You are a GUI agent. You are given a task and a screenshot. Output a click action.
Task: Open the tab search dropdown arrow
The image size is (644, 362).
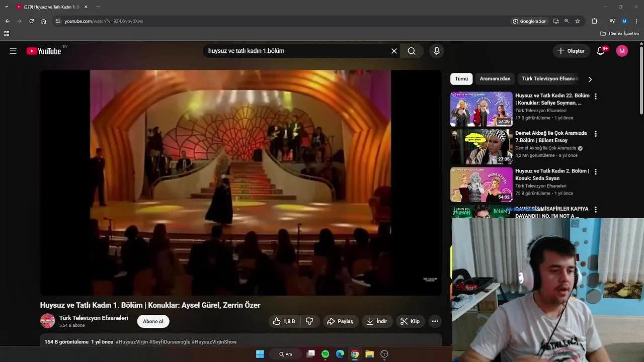tap(7, 7)
